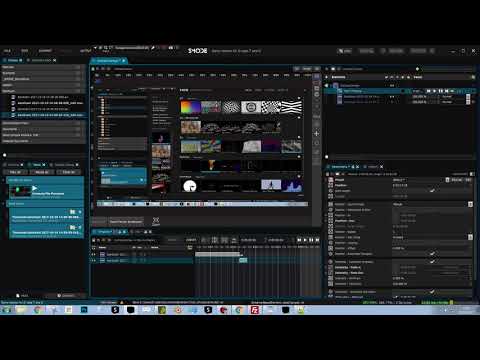Open the first dropdown arrow in parameters list
The image size is (480, 360).
[470, 204]
